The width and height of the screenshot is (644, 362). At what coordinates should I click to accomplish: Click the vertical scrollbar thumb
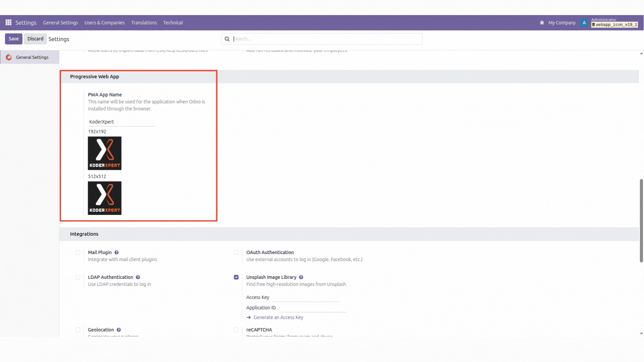641,221
